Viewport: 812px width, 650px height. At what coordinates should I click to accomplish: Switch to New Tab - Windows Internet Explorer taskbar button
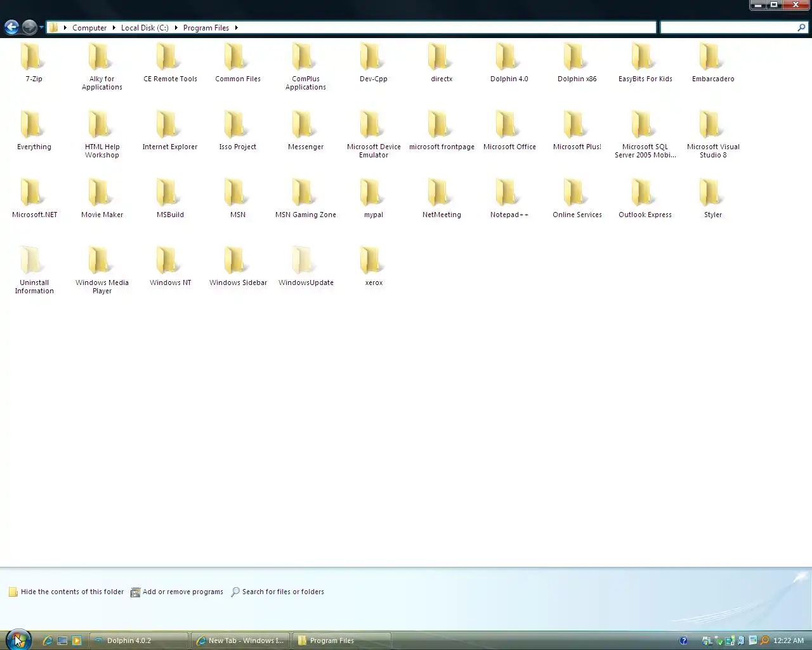click(x=240, y=640)
